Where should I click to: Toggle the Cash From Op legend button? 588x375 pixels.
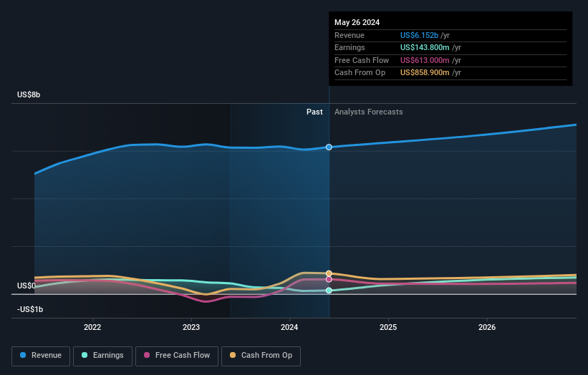[x=261, y=356]
